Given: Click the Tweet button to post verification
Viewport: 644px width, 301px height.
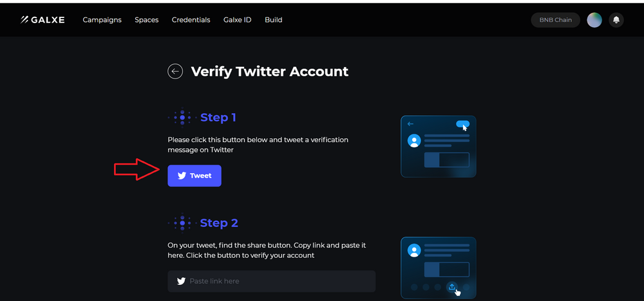Looking at the screenshot, I should pos(194,176).
